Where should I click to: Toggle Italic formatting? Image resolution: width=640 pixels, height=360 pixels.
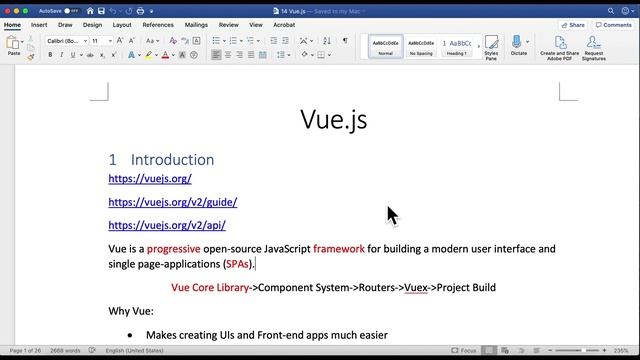[62, 55]
